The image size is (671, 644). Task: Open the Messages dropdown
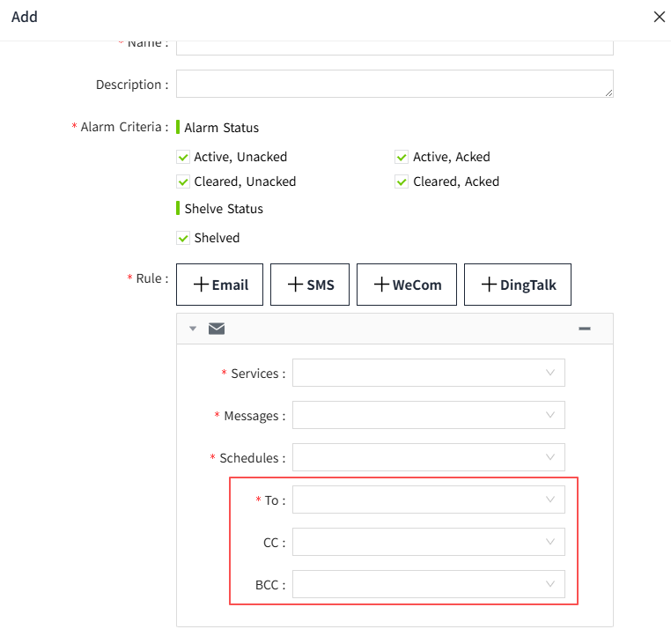point(428,415)
